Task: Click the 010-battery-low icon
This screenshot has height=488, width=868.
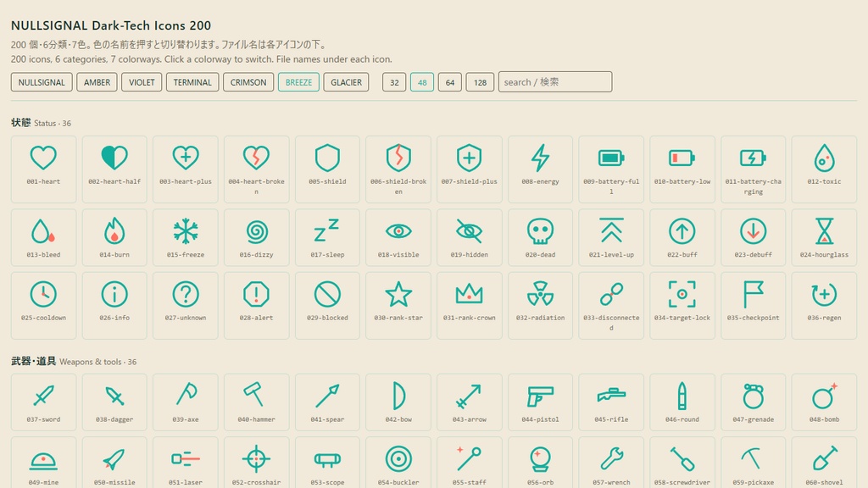Action: coord(682,158)
